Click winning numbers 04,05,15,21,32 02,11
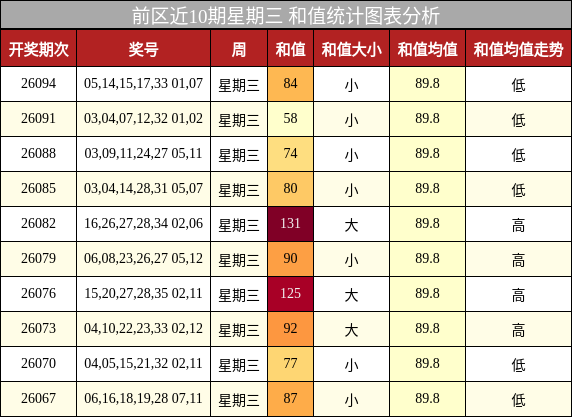Viewport: 572px width, 417px height. pos(143,364)
